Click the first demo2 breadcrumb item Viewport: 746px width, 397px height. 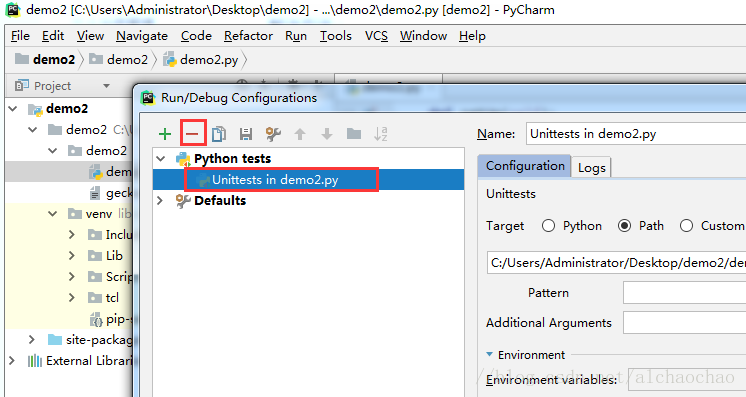click(x=45, y=60)
